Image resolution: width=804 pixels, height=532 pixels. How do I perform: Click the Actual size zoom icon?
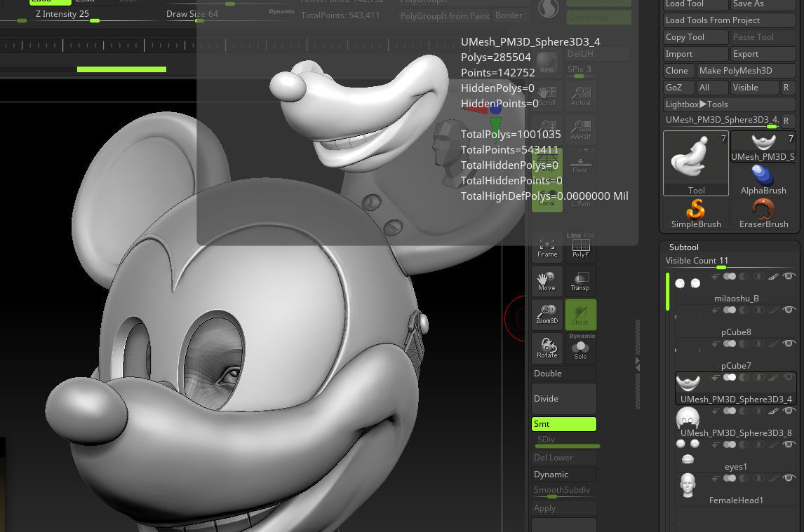pyautogui.click(x=580, y=96)
